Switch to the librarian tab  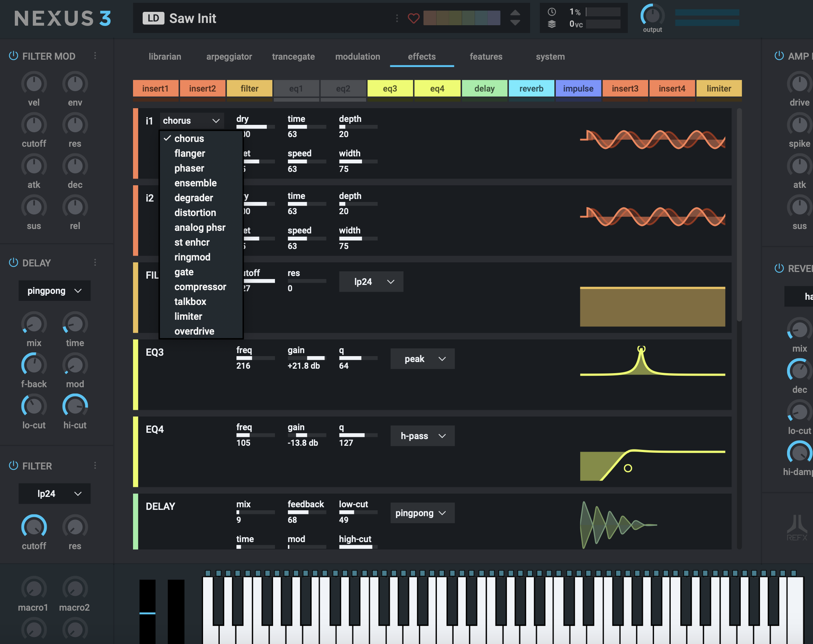(165, 57)
